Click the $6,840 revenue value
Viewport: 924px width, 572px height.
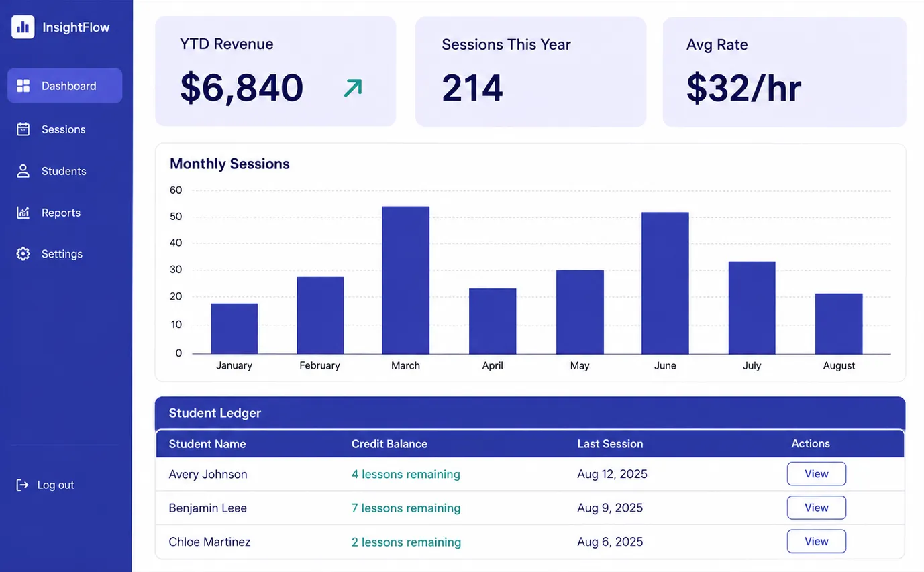point(242,88)
